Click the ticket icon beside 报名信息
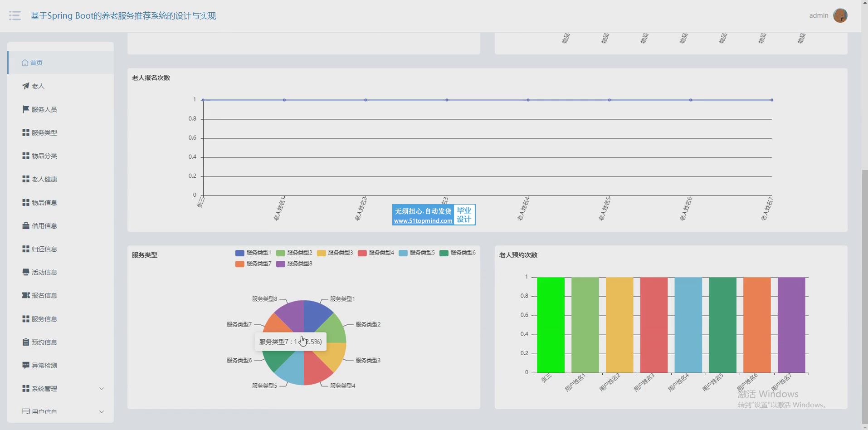 26,295
